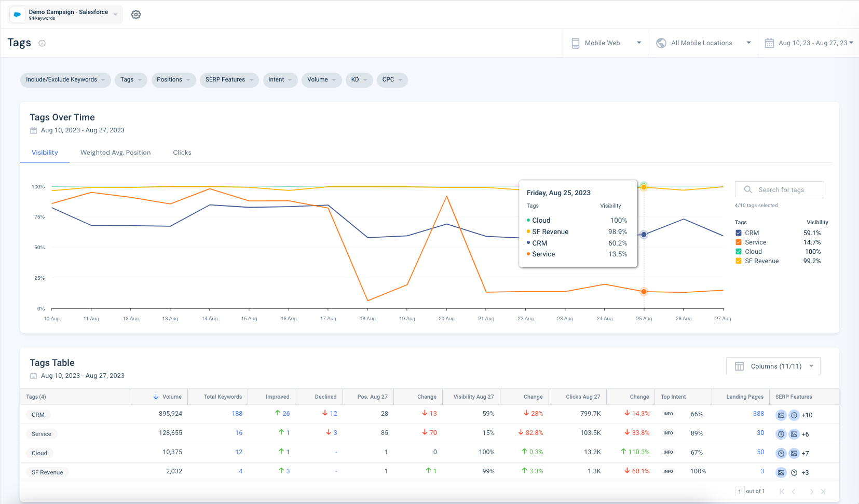The width and height of the screenshot is (859, 504).
Task: Click the Salesforce campaign logo icon
Action: (18, 15)
